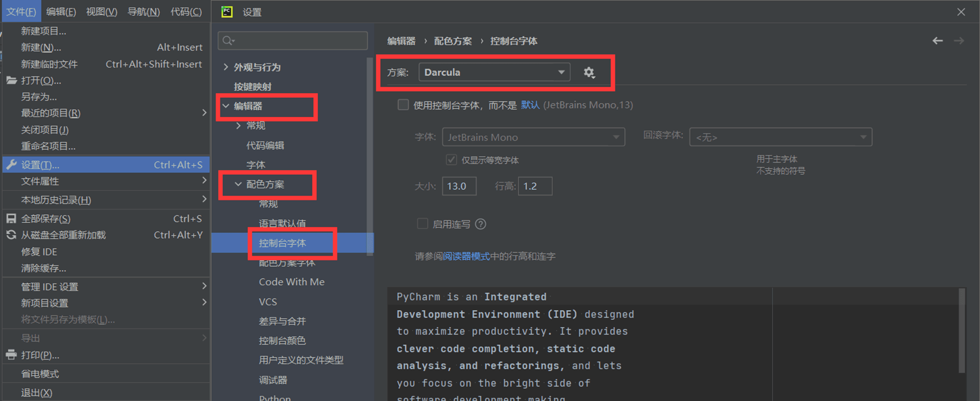Screen dimensions: 980x401
Task: Open the 视图(V) menu
Action: pos(102,12)
